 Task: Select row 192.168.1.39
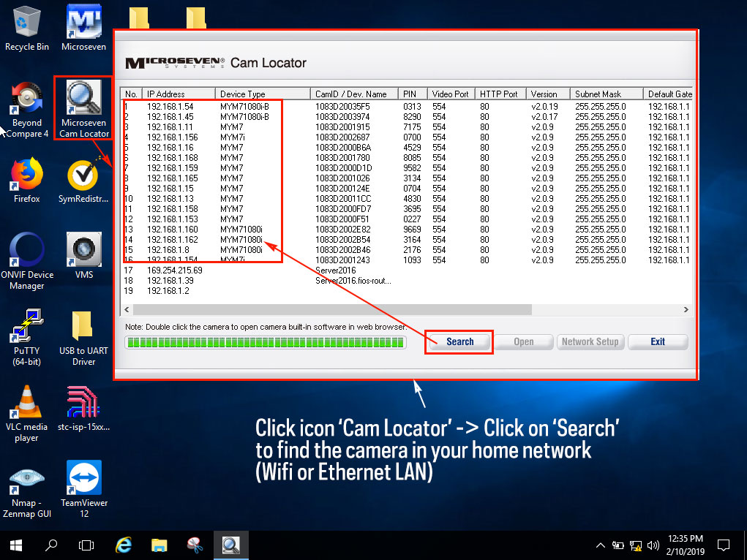[x=406, y=281]
